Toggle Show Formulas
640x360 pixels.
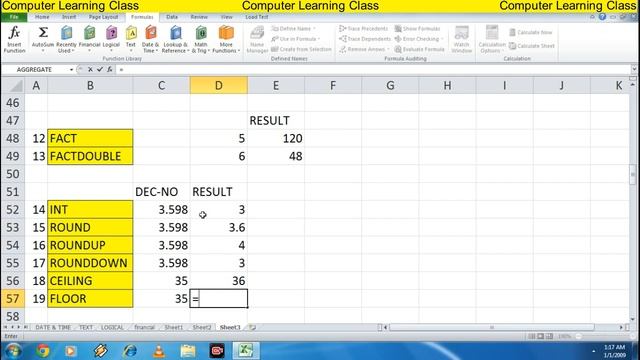point(418,29)
